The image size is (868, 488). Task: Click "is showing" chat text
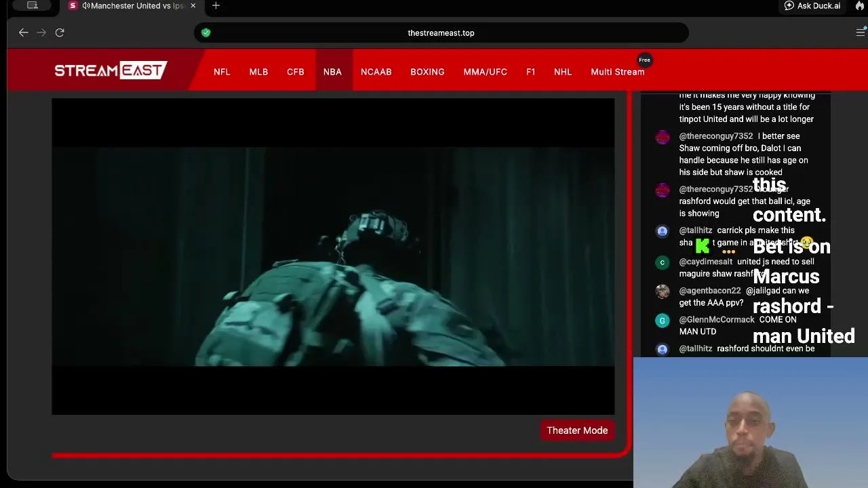point(699,213)
